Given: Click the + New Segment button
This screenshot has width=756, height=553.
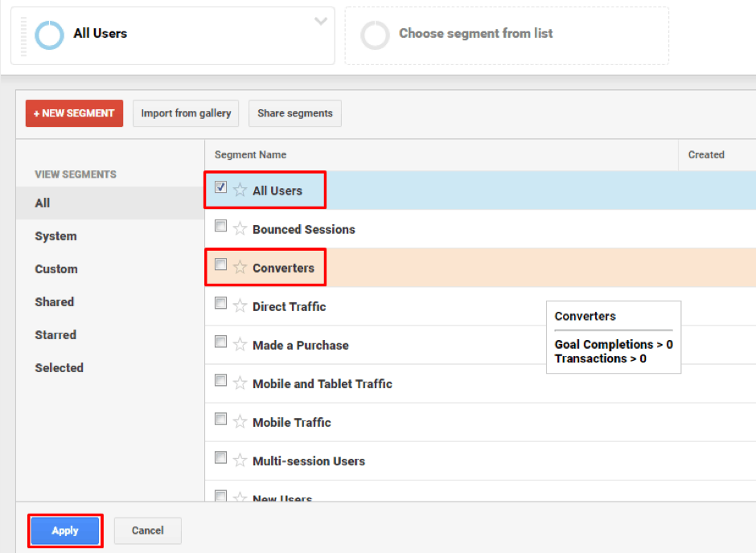Looking at the screenshot, I should click(x=74, y=113).
